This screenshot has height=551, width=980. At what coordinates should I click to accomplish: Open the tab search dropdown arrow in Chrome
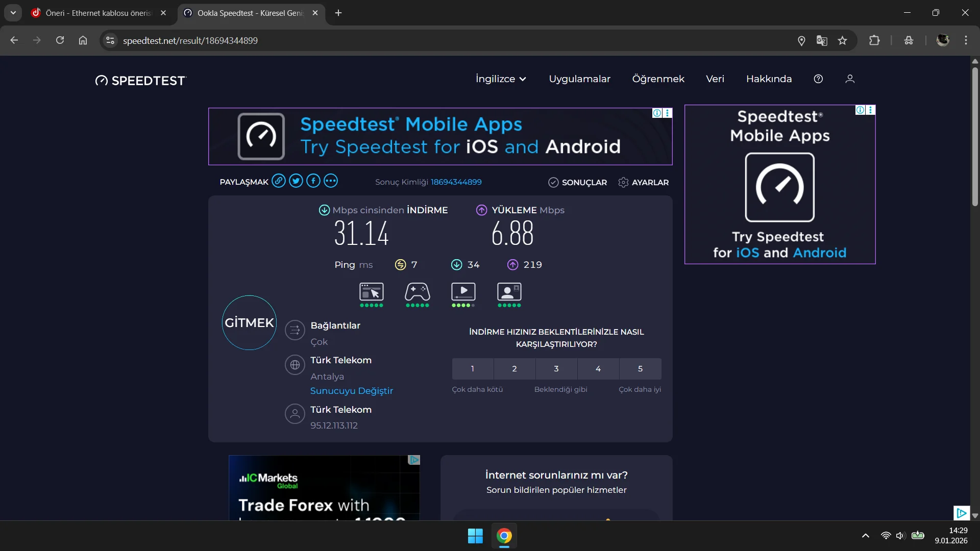[x=13, y=13]
